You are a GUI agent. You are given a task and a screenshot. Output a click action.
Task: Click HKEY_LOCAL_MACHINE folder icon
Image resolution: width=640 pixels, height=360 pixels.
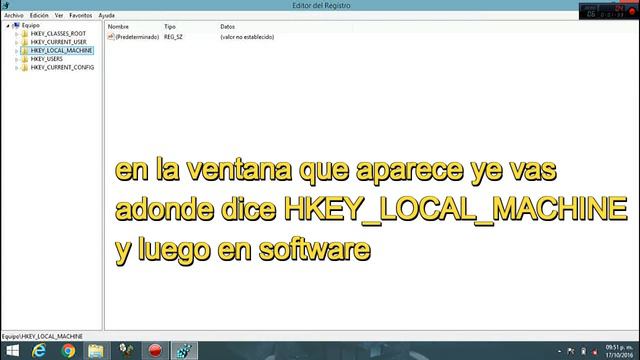point(25,51)
